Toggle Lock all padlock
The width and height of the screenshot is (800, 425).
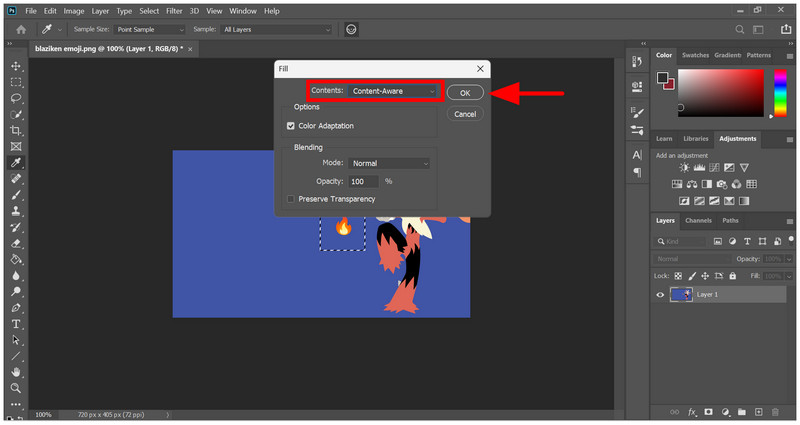733,276
